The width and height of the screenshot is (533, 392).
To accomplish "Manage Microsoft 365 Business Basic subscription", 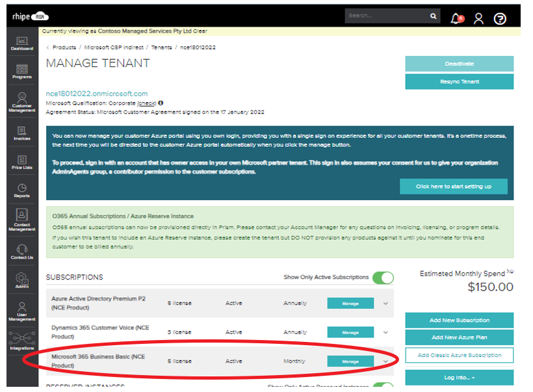I will pyautogui.click(x=350, y=361).
